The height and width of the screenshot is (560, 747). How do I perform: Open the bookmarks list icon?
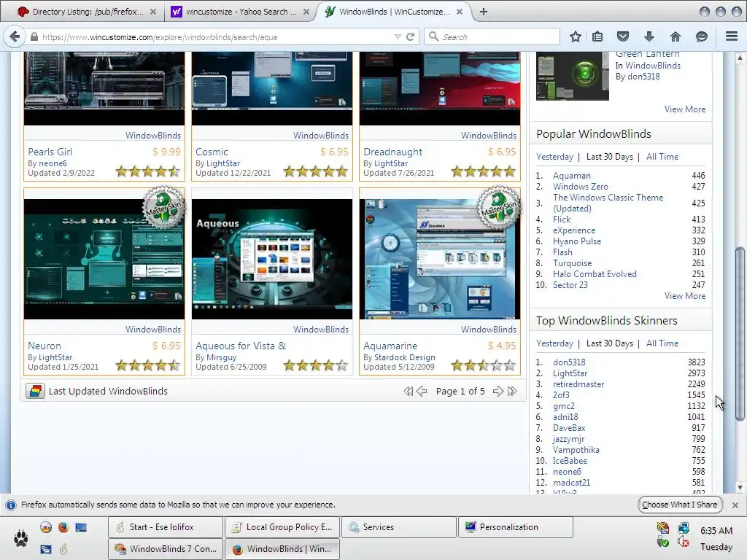(597, 36)
